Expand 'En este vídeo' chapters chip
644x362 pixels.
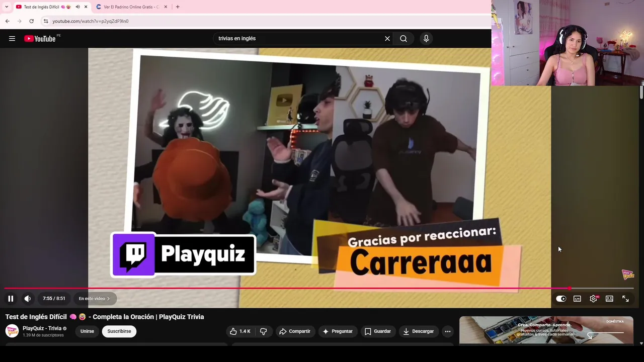[x=94, y=299]
